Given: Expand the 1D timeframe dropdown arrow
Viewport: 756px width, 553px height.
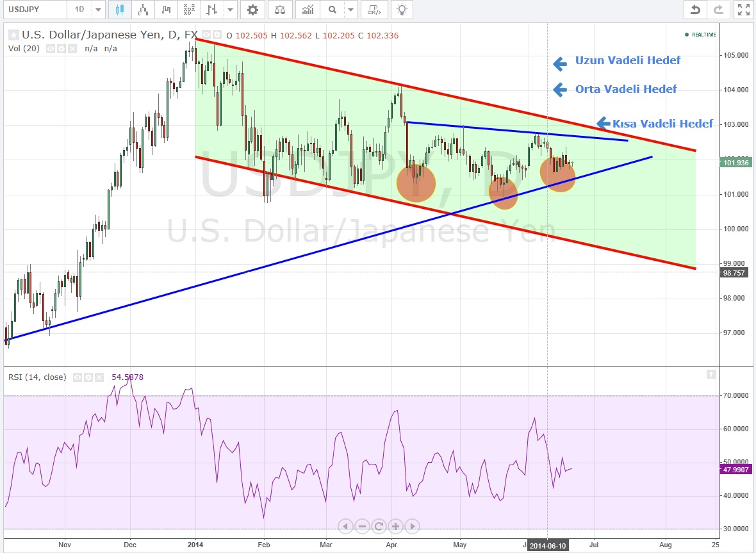Looking at the screenshot, I should point(97,10).
